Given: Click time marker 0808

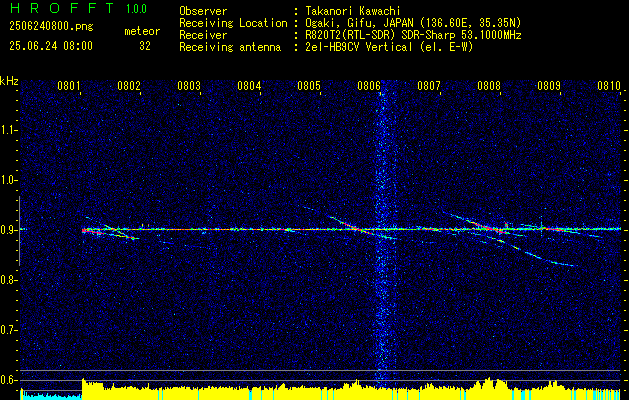Looking at the screenshot, I should point(489,85).
